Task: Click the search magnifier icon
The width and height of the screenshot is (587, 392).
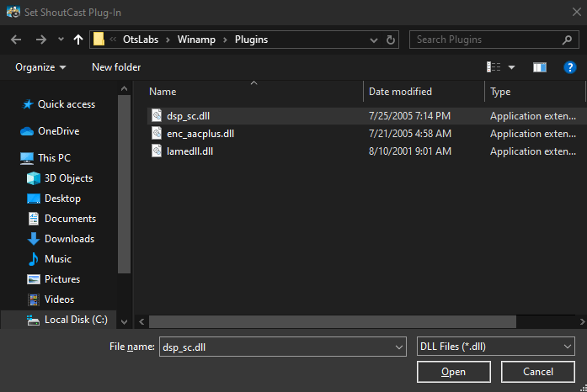Action: (x=567, y=40)
